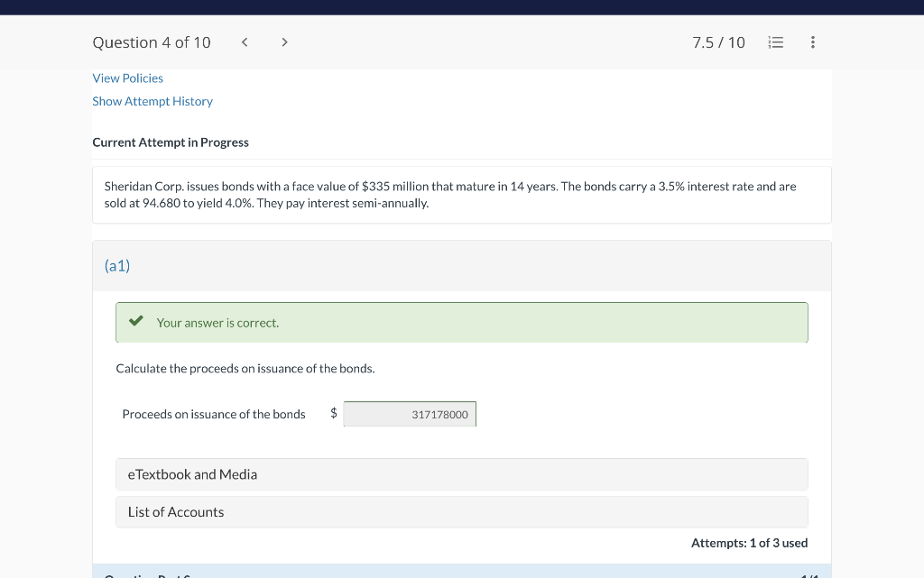Click the score 7.5 / 10 text
Image resolution: width=924 pixels, height=578 pixels.
click(x=718, y=42)
